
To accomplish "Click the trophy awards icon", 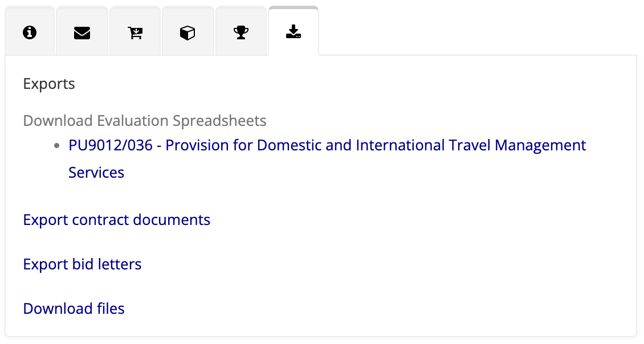I will 241,32.
